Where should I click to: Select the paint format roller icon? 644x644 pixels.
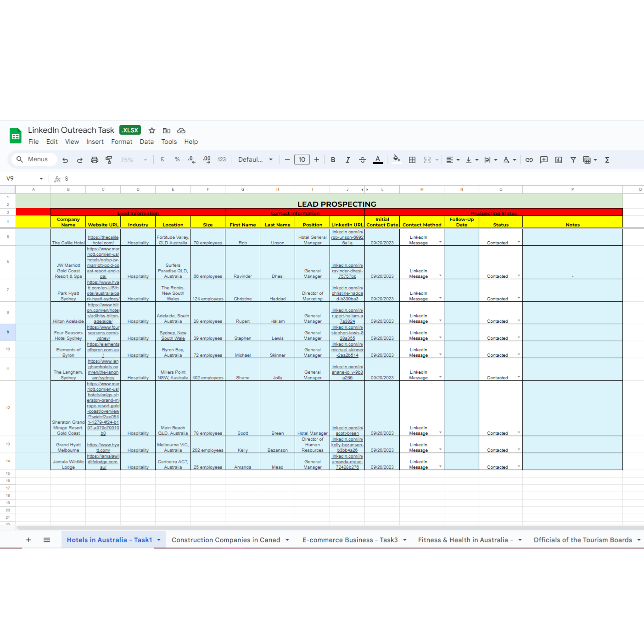coord(109,160)
